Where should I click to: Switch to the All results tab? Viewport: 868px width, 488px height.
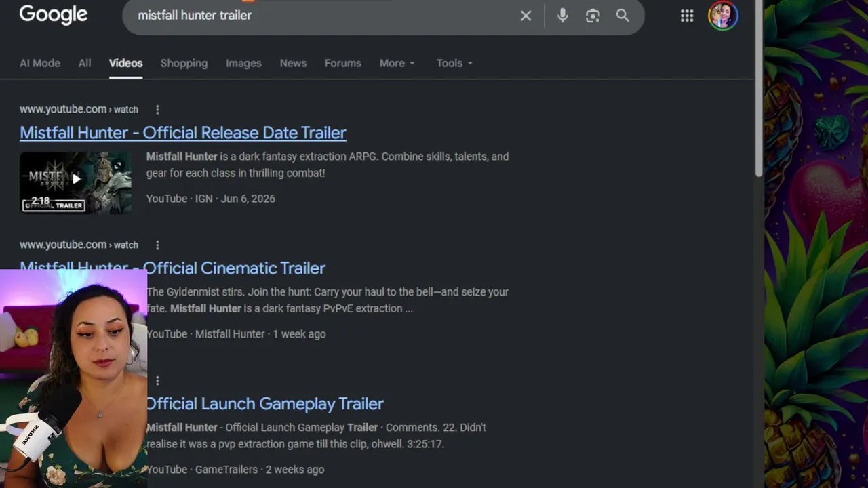pyautogui.click(x=85, y=63)
